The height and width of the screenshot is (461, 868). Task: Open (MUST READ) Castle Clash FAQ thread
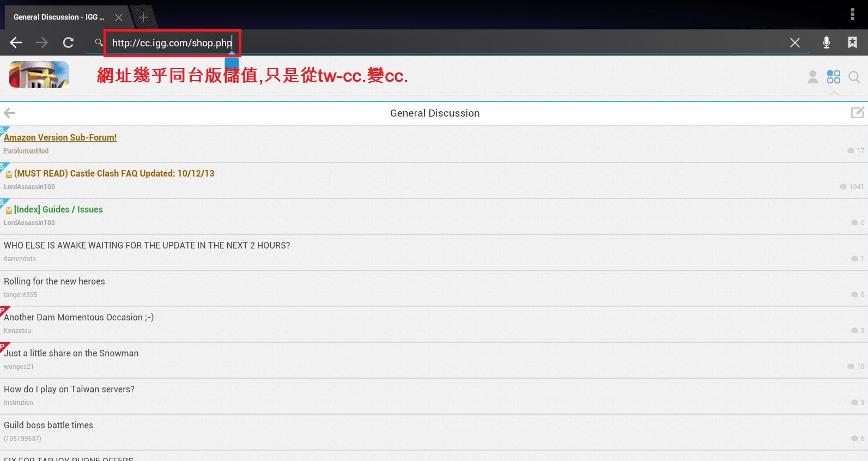coord(114,173)
